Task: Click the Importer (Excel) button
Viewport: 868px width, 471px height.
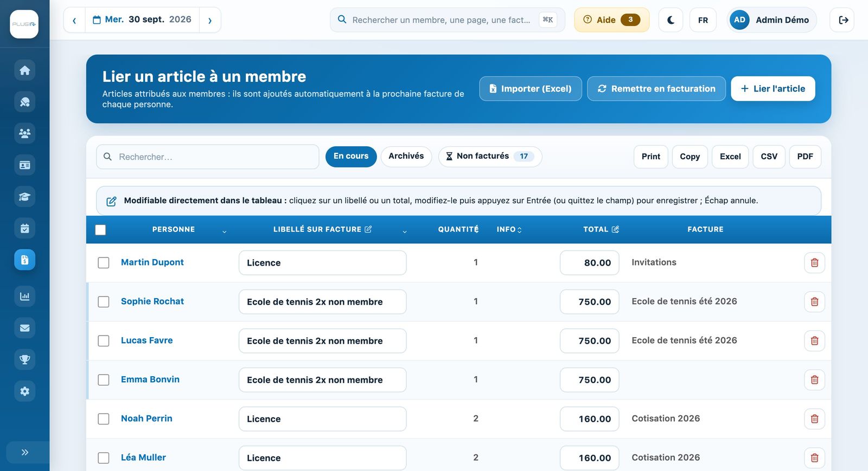Action: click(531, 89)
